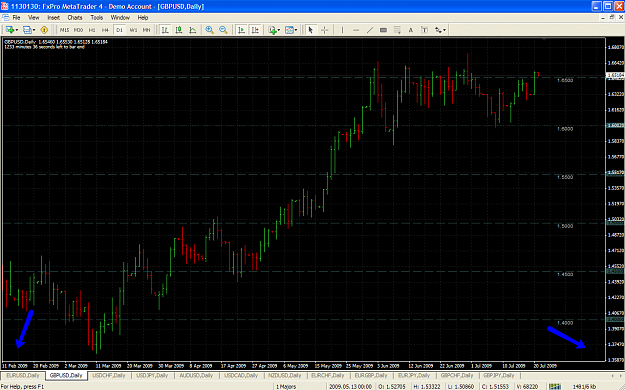The height and width of the screenshot is (390, 625).
Task: Select the Crosshair tool
Action: coord(325,30)
